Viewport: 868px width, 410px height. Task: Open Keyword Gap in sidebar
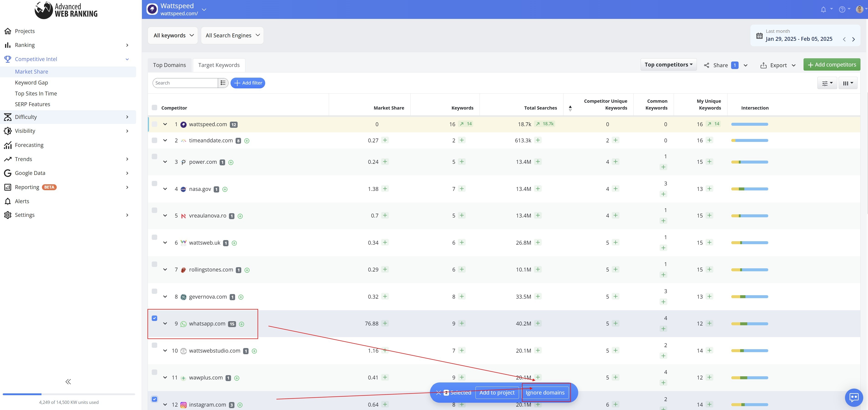pos(31,82)
